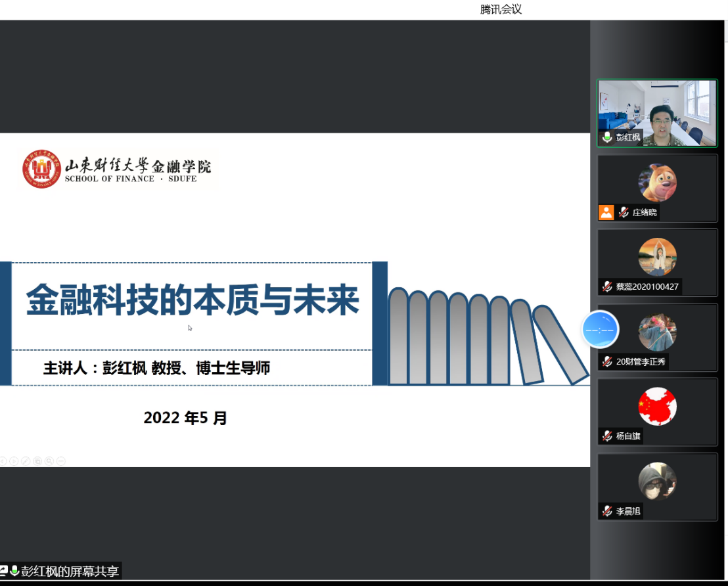Click the blue floating circular assistant button

tap(601, 328)
